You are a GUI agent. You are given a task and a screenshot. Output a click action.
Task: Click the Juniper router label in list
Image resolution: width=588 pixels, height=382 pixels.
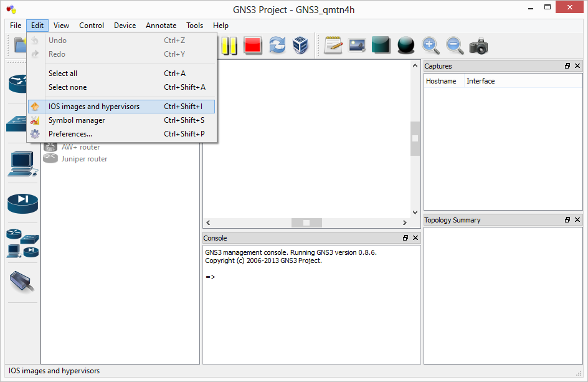point(84,159)
